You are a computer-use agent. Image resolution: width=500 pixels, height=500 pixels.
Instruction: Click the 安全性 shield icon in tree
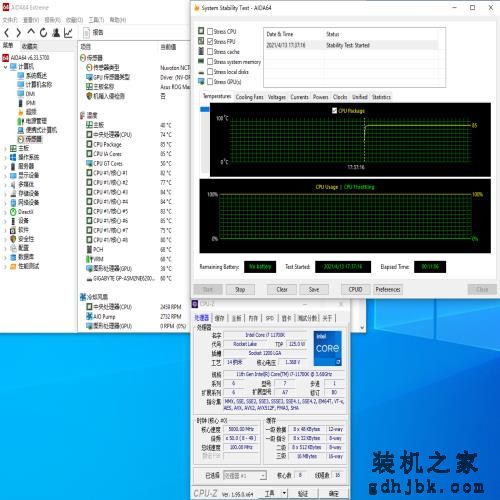click(x=13, y=239)
